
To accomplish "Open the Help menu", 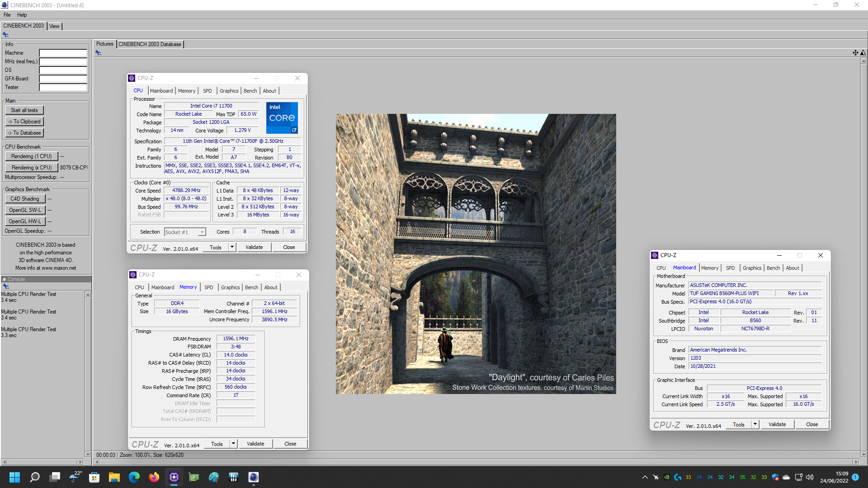I will coord(22,15).
